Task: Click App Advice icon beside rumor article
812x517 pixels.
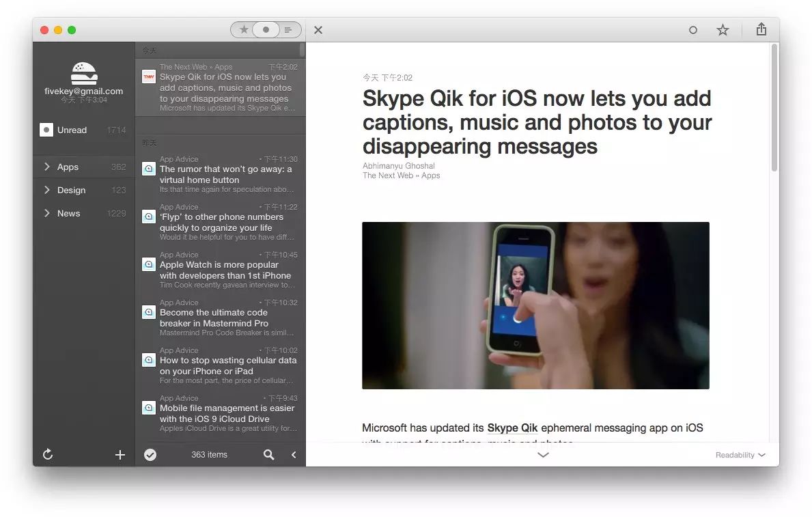Action: (149, 169)
